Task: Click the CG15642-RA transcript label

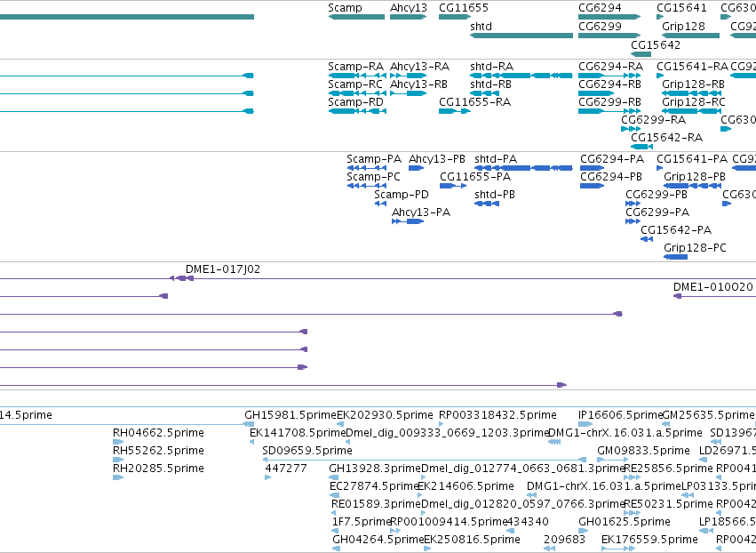Action: (666, 138)
